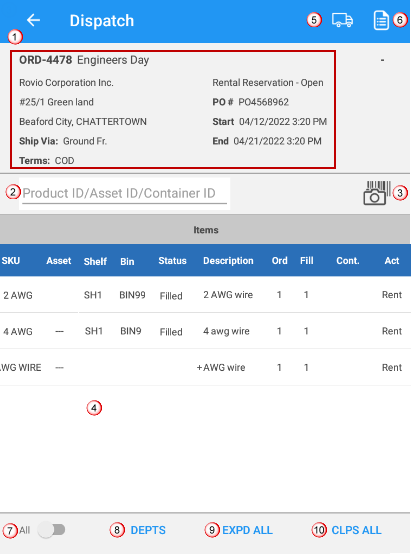Collapse all items with CLPS ALL
This screenshot has width=411, height=554.
(x=356, y=530)
